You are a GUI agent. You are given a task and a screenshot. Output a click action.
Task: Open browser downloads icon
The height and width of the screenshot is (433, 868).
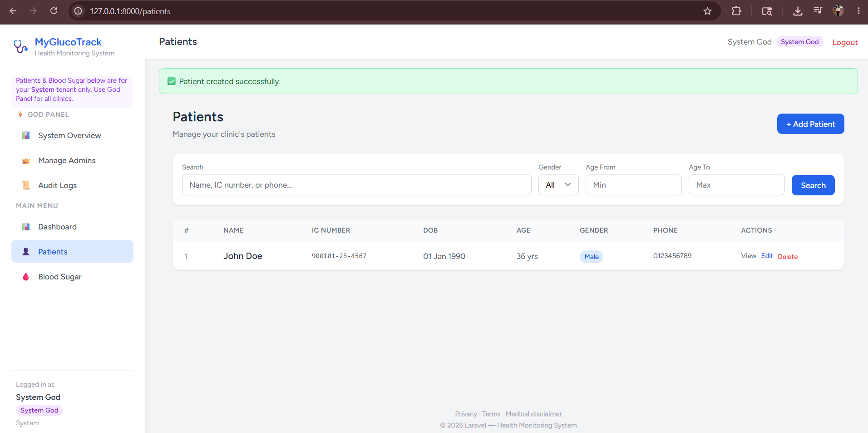pyautogui.click(x=798, y=11)
